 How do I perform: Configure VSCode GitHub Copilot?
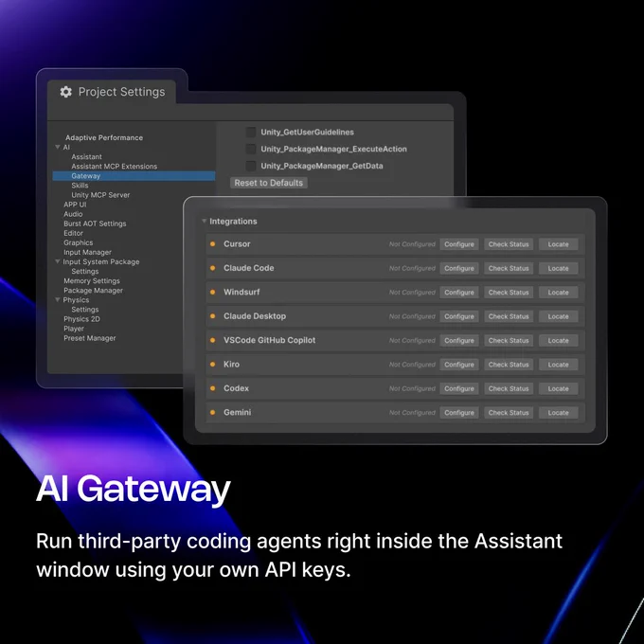[459, 340]
